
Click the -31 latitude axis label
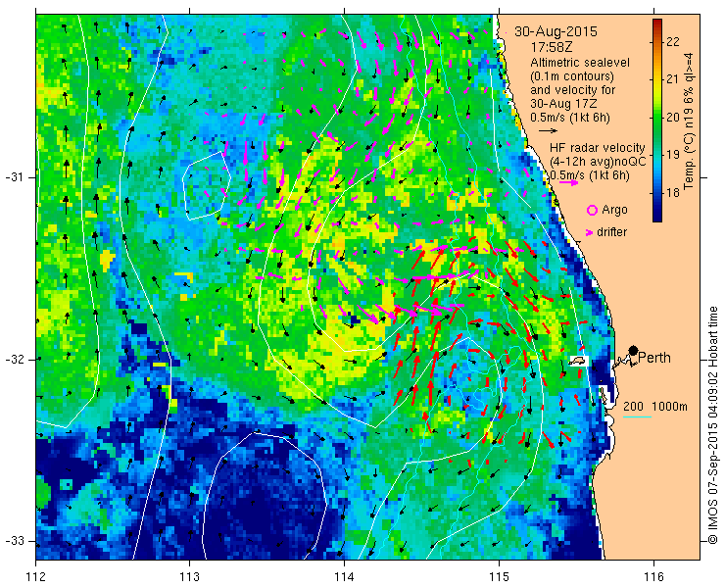pyautogui.click(x=16, y=177)
